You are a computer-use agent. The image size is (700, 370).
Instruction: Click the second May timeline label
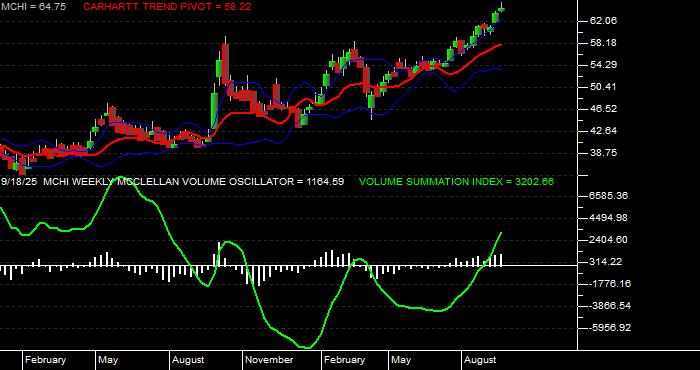pyautogui.click(x=401, y=360)
